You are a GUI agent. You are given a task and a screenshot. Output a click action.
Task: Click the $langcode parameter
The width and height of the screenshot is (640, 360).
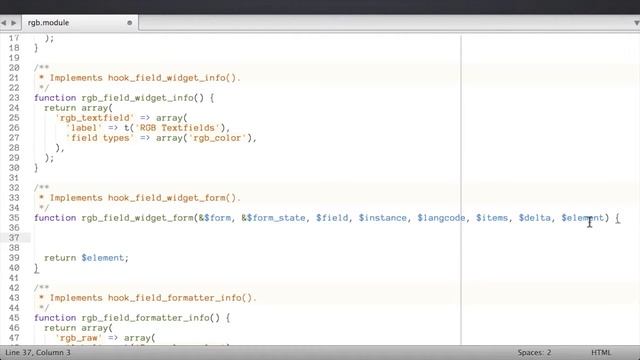click(x=441, y=218)
